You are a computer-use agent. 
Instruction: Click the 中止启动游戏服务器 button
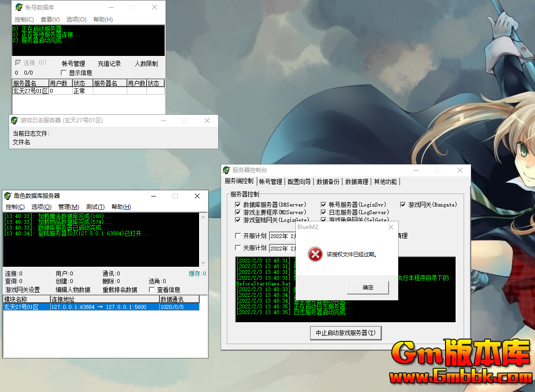[346, 333]
